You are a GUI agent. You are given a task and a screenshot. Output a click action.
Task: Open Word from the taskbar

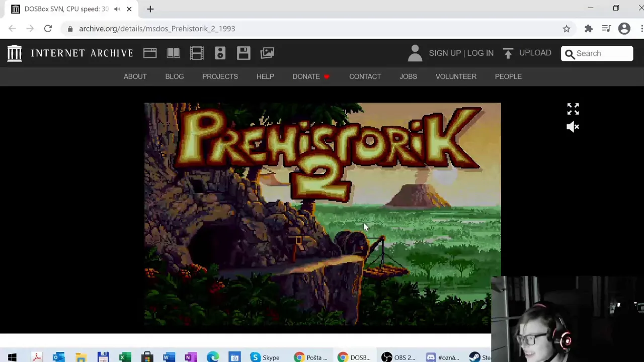[x=169, y=357]
